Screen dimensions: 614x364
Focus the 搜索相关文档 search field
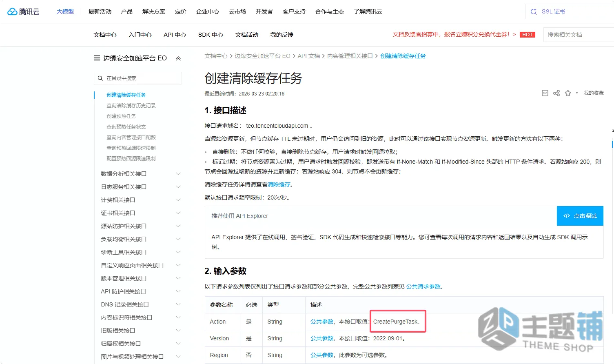pyautogui.click(x=579, y=35)
